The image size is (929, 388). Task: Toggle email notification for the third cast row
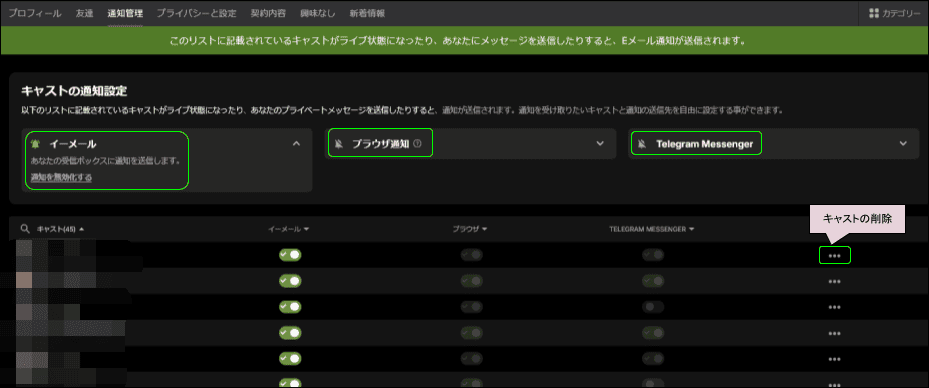tap(290, 307)
